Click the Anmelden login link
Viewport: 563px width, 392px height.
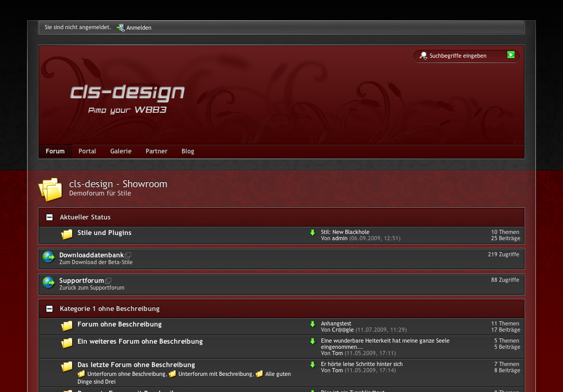click(x=139, y=28)
